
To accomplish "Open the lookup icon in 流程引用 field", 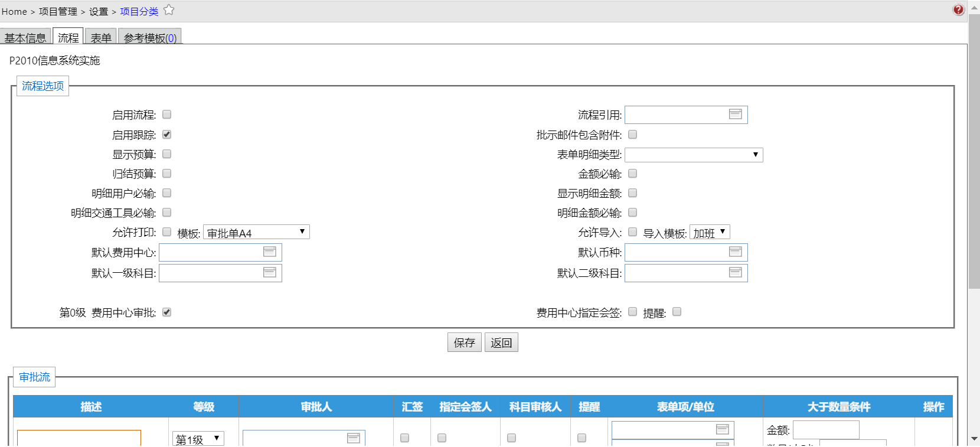I will (x=736, y=114).
